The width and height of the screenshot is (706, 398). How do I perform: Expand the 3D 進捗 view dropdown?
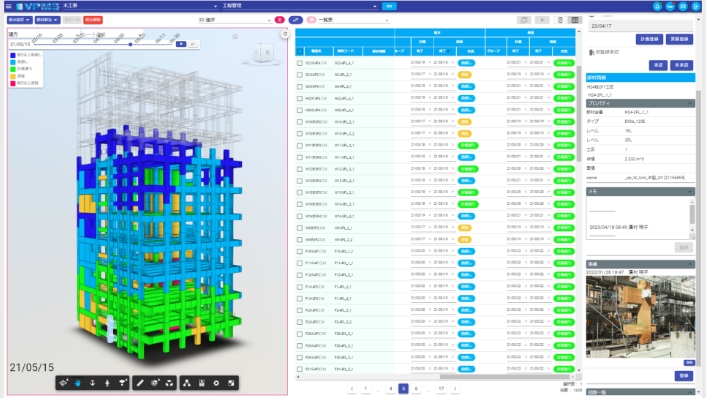click(x=235, y=20)
